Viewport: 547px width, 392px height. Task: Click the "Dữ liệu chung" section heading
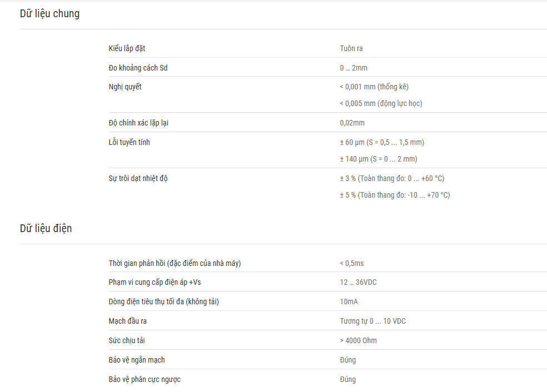(x=49, y=13)
